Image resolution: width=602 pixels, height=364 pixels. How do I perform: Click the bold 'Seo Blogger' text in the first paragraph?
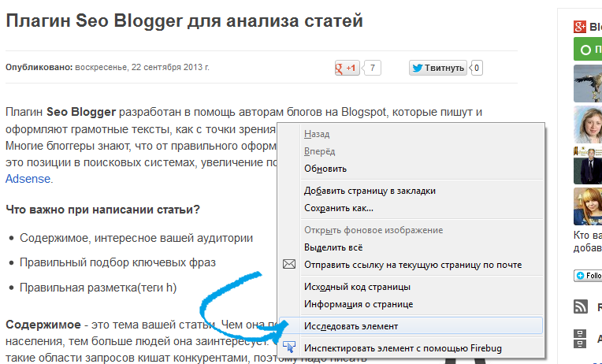(x=81, y=112)
